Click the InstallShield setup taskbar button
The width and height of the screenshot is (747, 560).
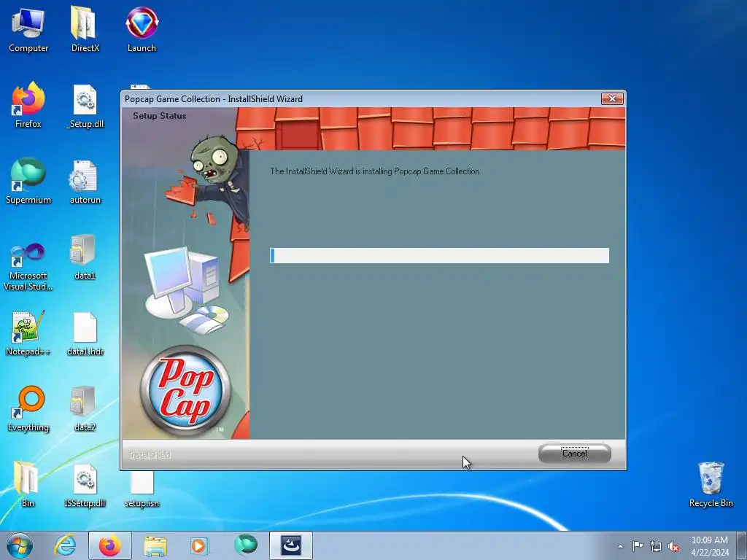[x=290, y=545]
